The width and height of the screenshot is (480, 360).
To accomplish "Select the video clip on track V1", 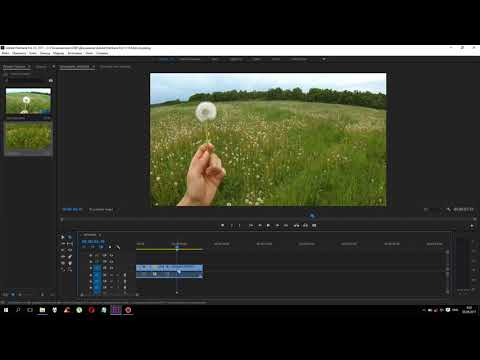I will point(169,268).
